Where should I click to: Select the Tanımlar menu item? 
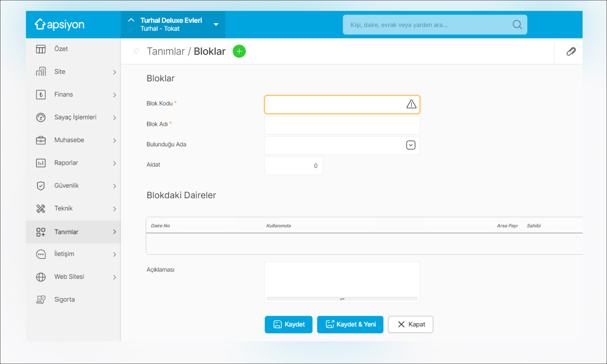point(66,232)
